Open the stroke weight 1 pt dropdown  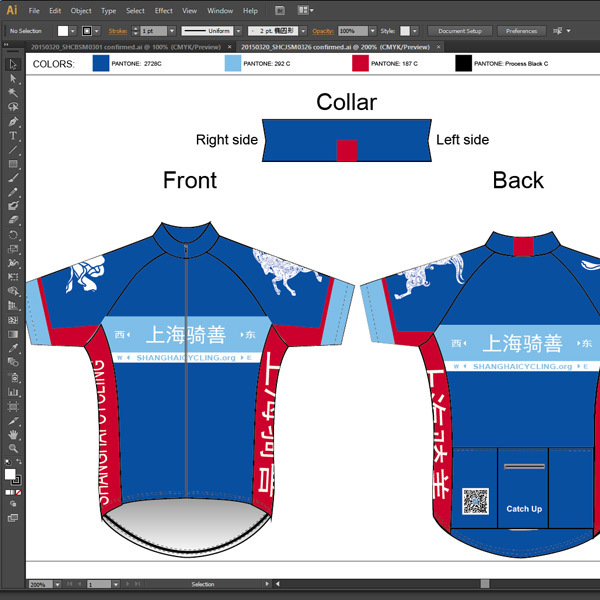point(172,31)
